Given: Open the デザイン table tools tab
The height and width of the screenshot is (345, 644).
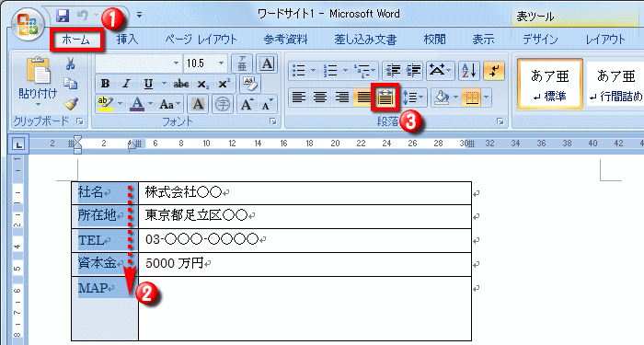Looking at the screenshot, I should click(540, 40).
